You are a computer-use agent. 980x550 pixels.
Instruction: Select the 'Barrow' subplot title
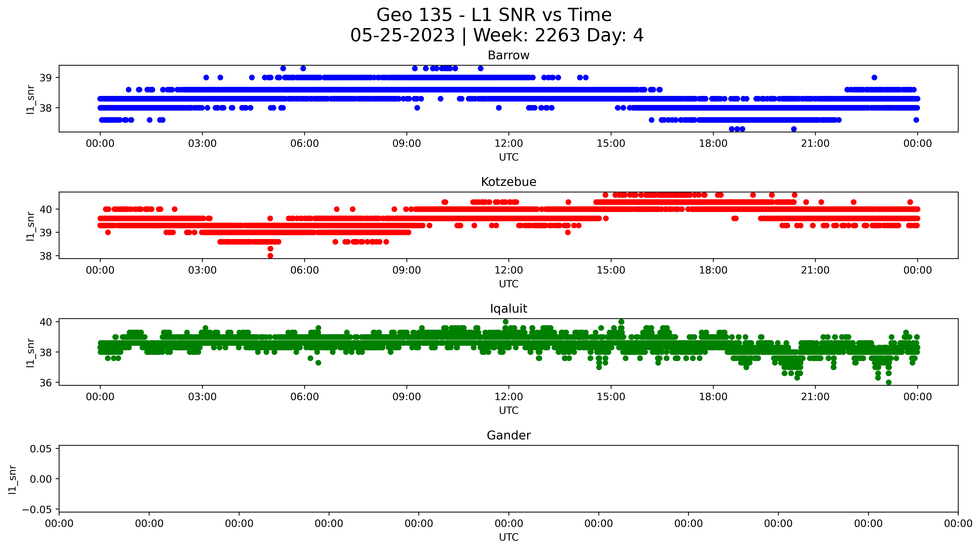point(509,55)
